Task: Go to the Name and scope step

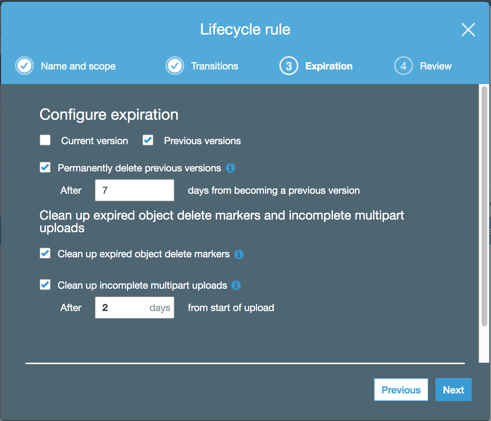Action: pos(78,66)
